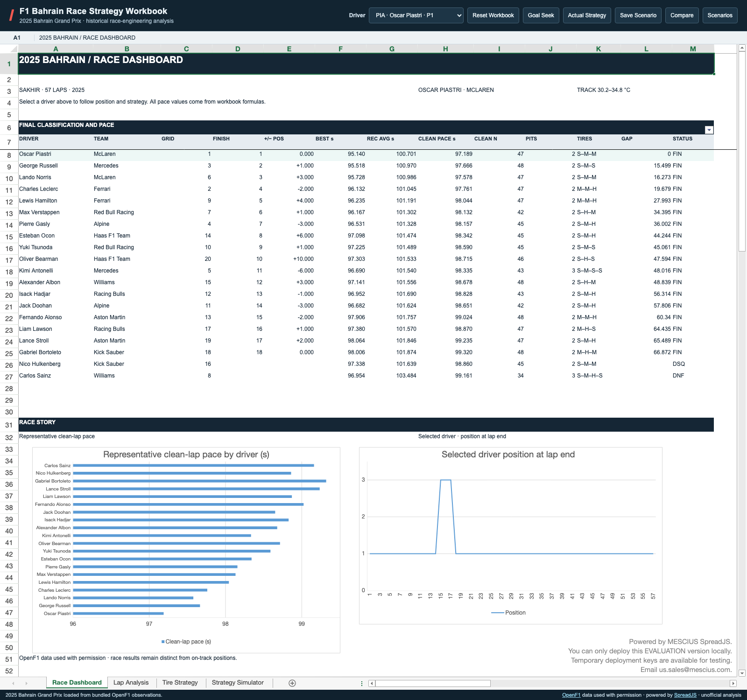747x700 pixels.
Task: Open the classification table filter dropdown
Action: 709,130
